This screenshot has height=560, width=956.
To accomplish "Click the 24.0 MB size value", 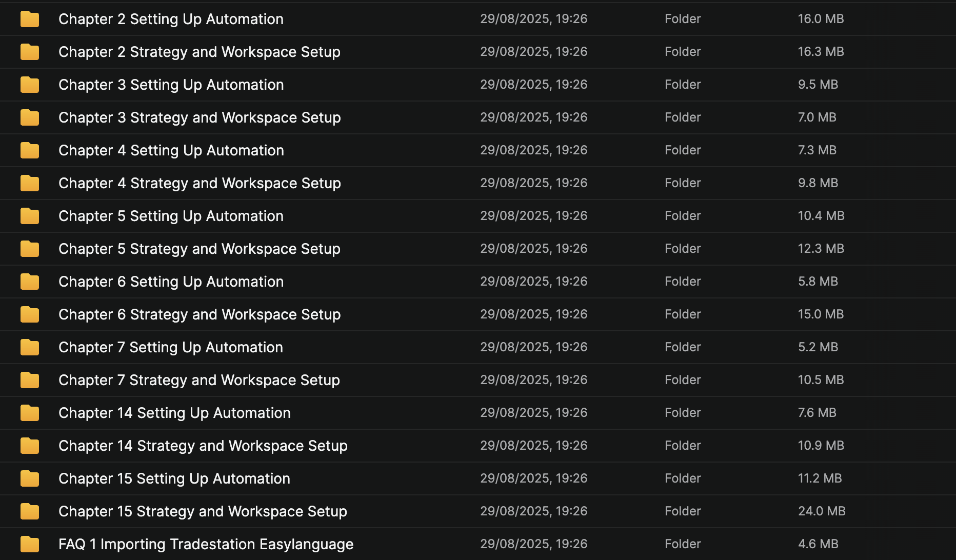I will [821, 511].
